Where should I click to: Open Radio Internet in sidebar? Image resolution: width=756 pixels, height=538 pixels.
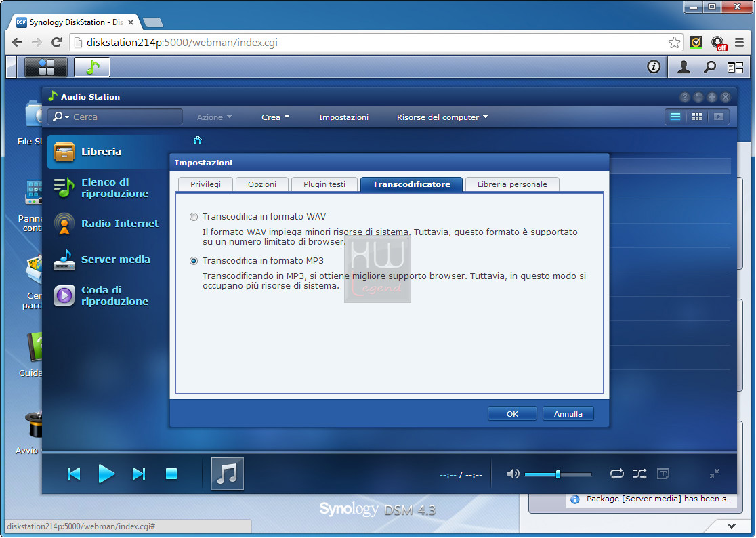107,224
